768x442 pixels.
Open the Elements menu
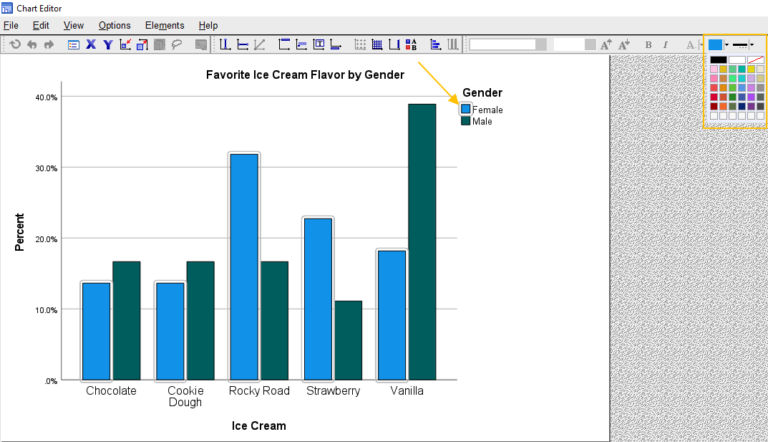(x=164, y=25)
